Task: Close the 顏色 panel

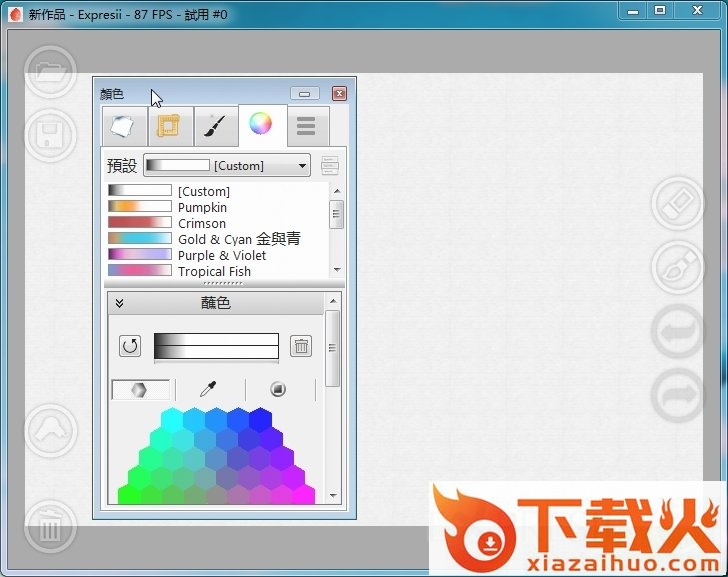Action: (339, 94)
